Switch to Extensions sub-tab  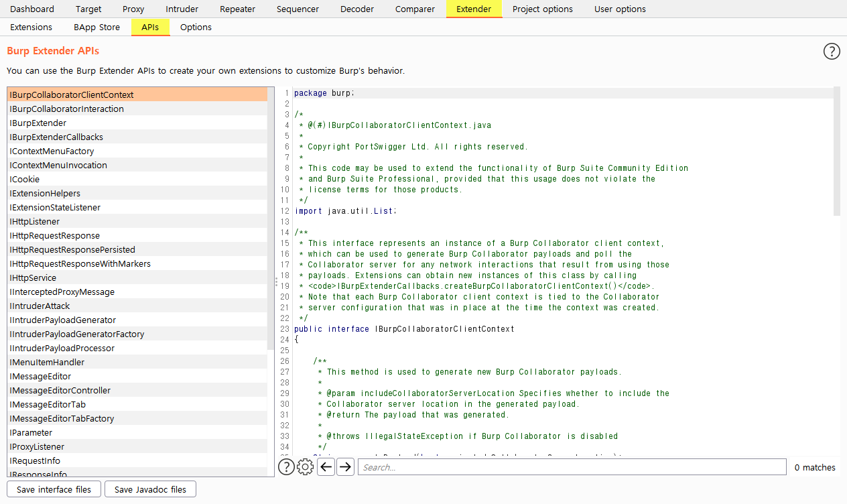(x=31, y=27)
